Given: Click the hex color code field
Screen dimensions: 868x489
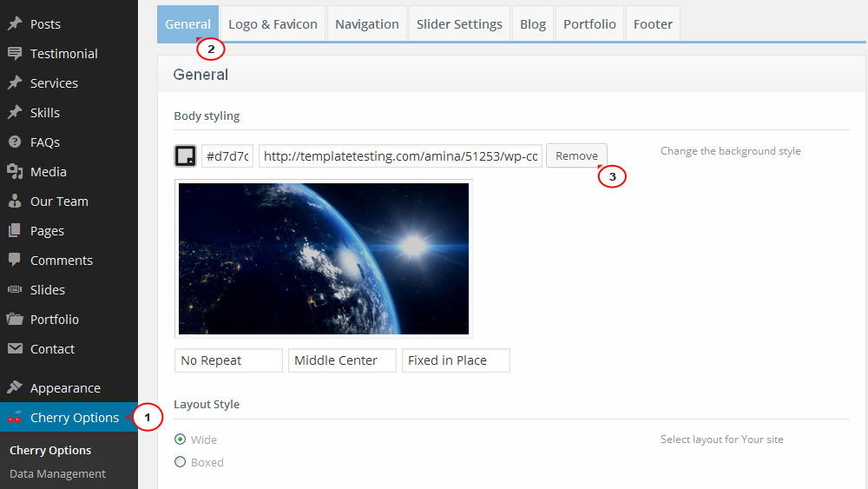Looking at the screenshot, I should 227,156.
